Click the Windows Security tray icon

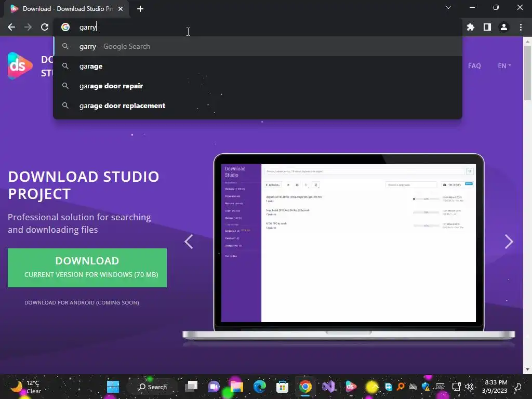(426, 387)
